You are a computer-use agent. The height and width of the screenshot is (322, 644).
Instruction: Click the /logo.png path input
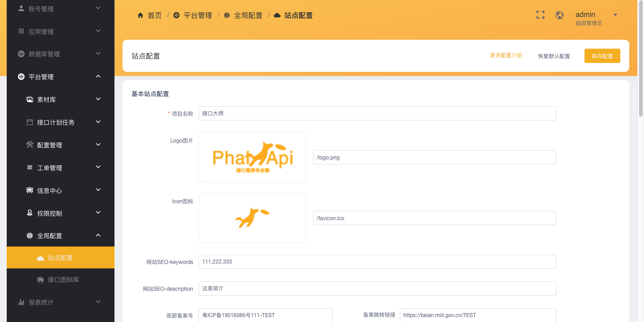point(435,157)
